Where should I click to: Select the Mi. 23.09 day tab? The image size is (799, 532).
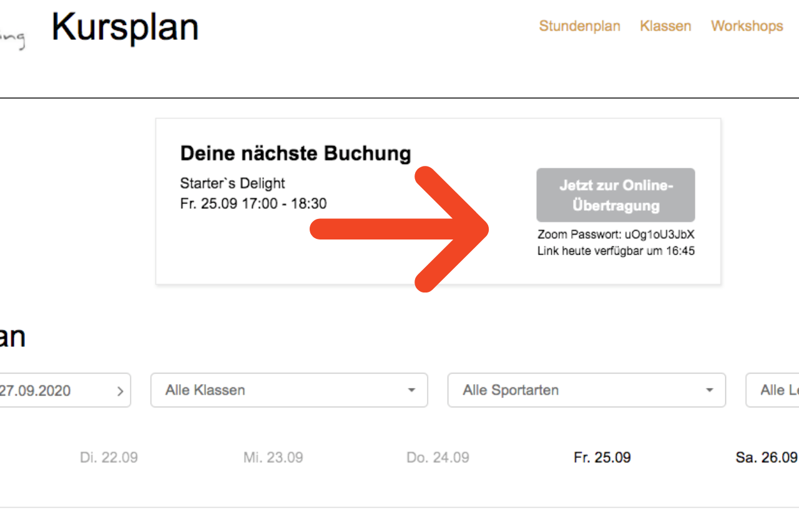click(273, 457)
